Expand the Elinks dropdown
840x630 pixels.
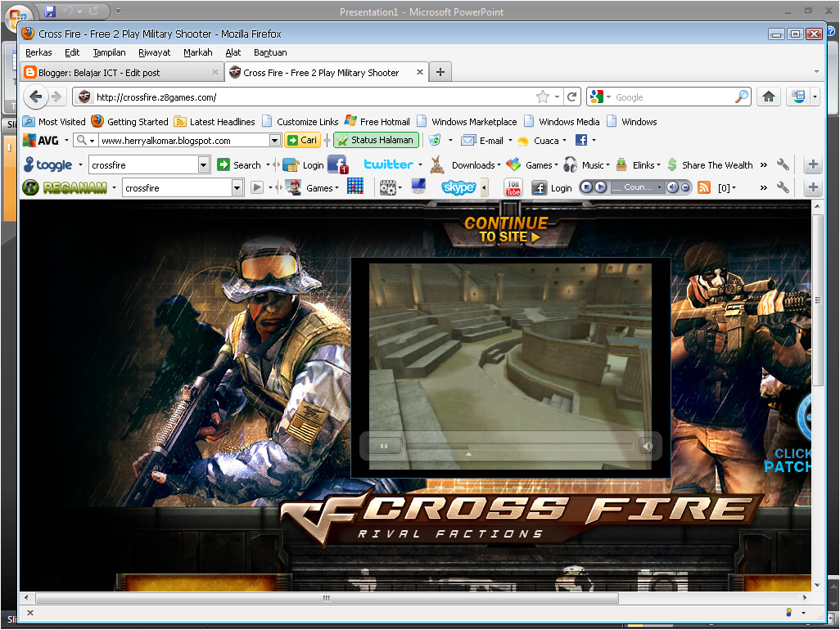point(646,164)
